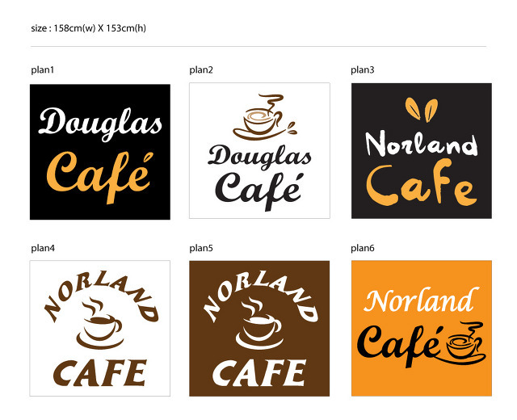This screenshot has width=517, height=420.
Task: Select the plan2 white Douglas Café design
Action: 259,150
